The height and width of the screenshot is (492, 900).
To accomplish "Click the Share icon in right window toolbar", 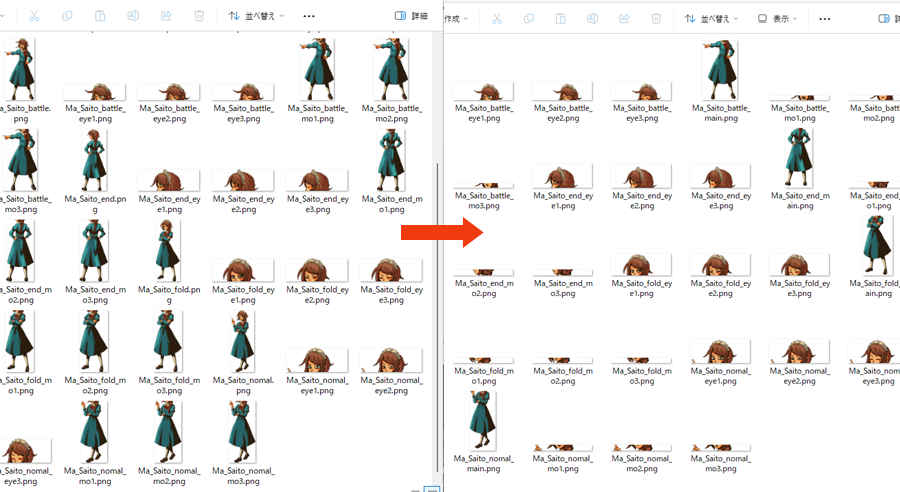I will 624,19.
